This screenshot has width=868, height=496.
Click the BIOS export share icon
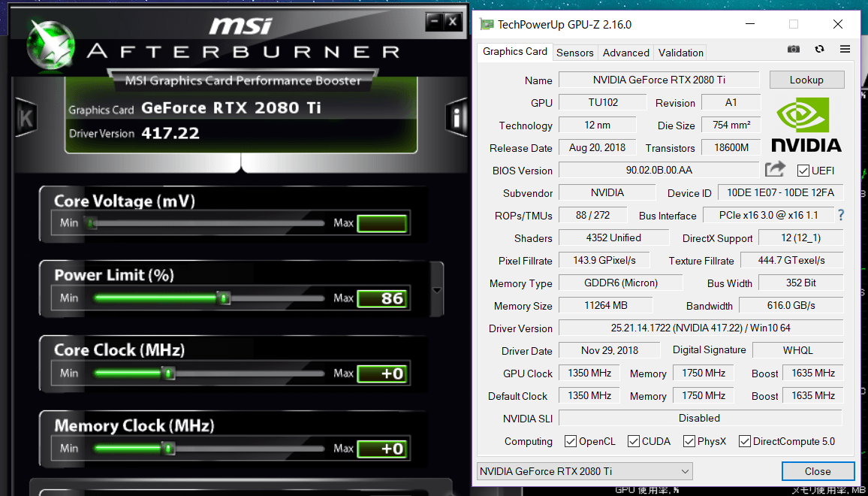775,170
